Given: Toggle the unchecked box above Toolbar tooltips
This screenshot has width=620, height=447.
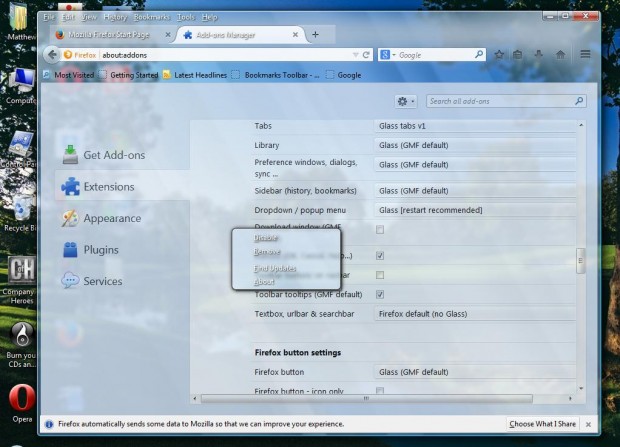Looking at the screenshot, I should coord(380,275).
